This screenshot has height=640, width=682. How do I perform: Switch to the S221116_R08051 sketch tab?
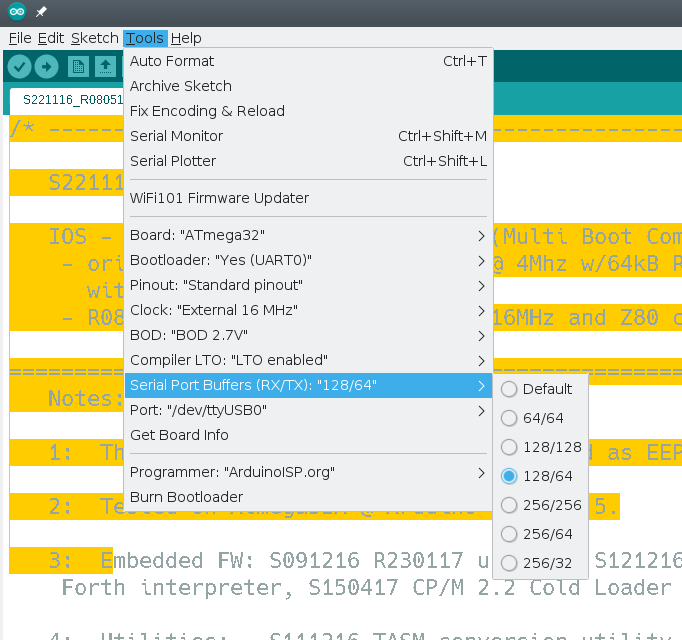pyautogui.click(x=72, y=100)
